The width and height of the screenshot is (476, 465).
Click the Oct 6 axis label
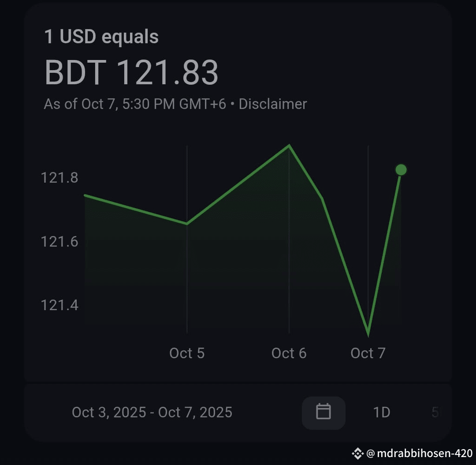tap(289, 353)
